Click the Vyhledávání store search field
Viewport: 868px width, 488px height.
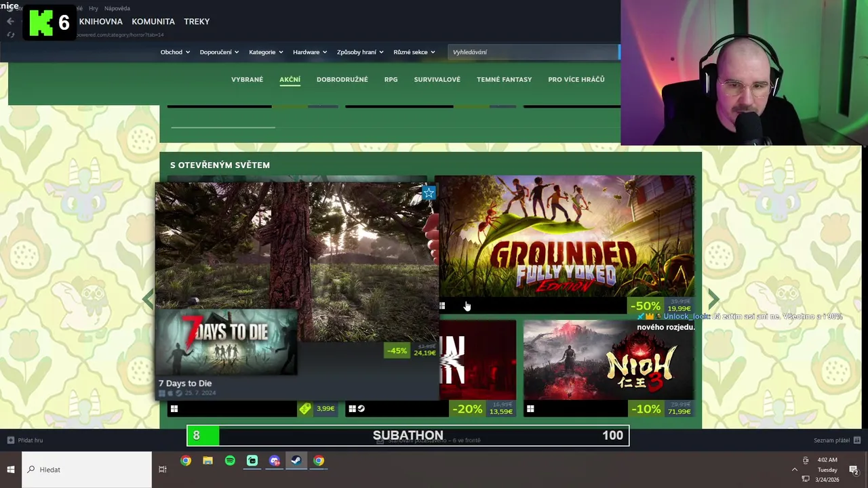(x=533, y=52)
